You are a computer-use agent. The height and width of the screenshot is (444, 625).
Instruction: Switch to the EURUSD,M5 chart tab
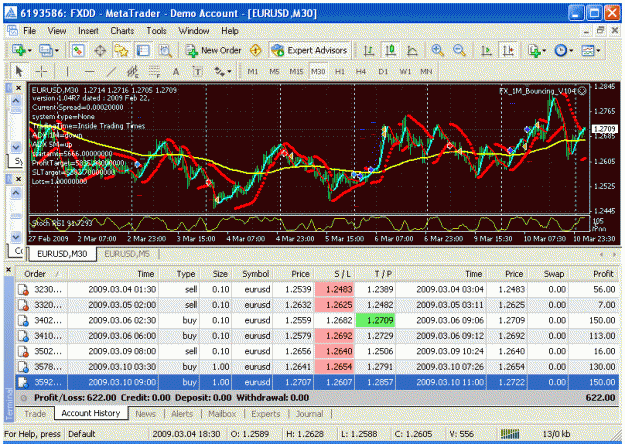[127, 254]
